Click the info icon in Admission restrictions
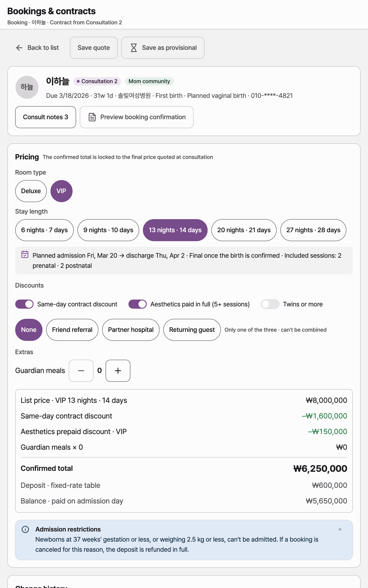368x588 pixels. point(25,529)
